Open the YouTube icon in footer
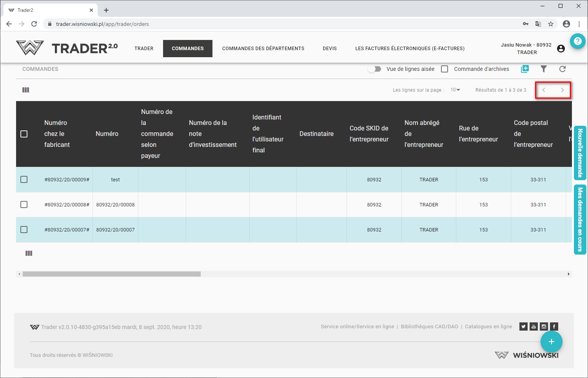This screenshot has height=378, width=588. coord(534,327)
